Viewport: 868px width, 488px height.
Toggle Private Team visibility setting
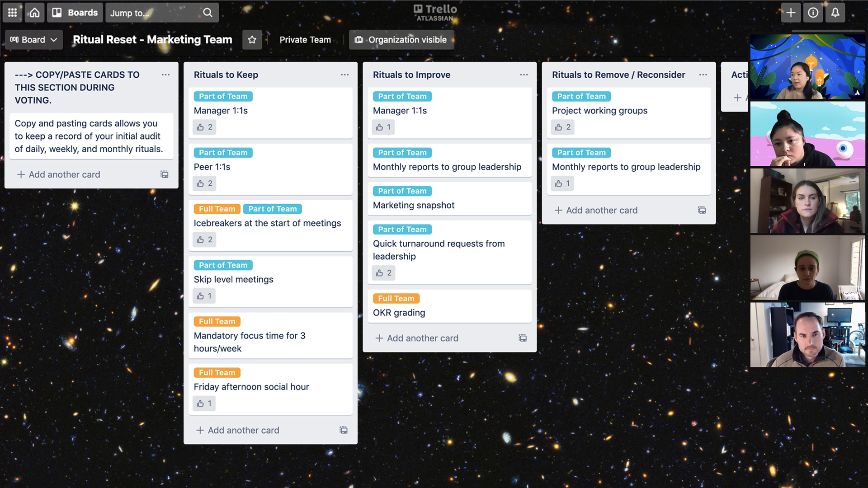tap(305, 39)
